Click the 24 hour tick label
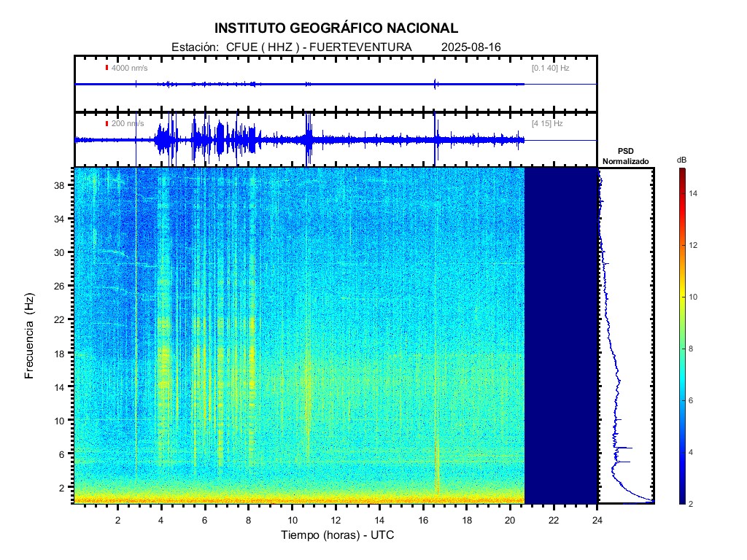 pyautogui.click(x=597, y=520)
